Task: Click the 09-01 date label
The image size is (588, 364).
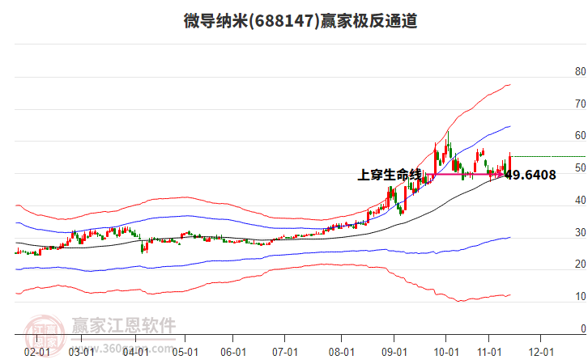Action: coord(394,352)
